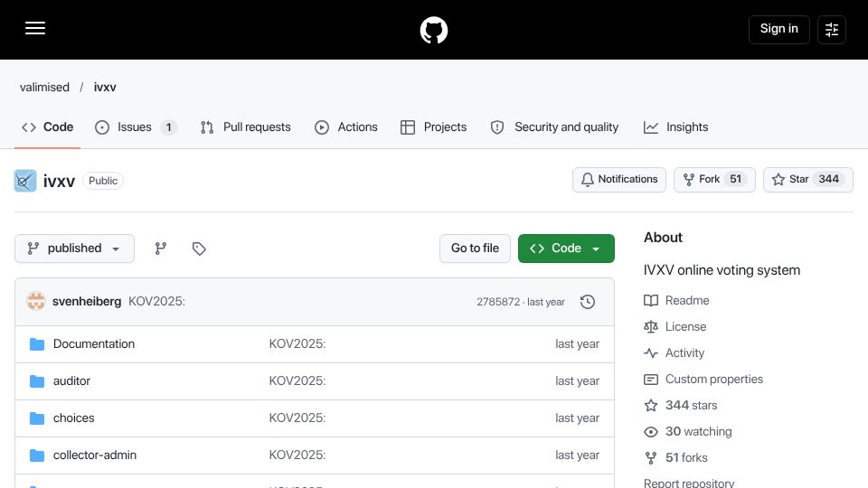Open the auditor folder
The height and width of the screenshot is (488, 868).
(71, 381)
